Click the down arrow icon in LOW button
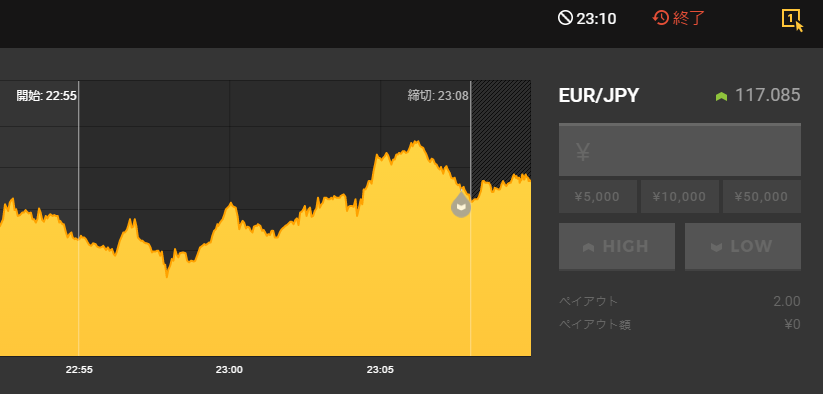This screenshot has height=394, width=823. (716, 247)
